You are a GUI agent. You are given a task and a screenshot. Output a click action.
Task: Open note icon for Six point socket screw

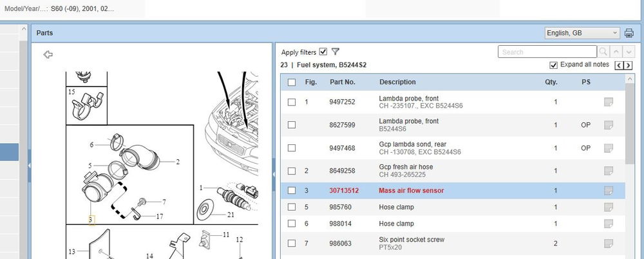point(608,244)
